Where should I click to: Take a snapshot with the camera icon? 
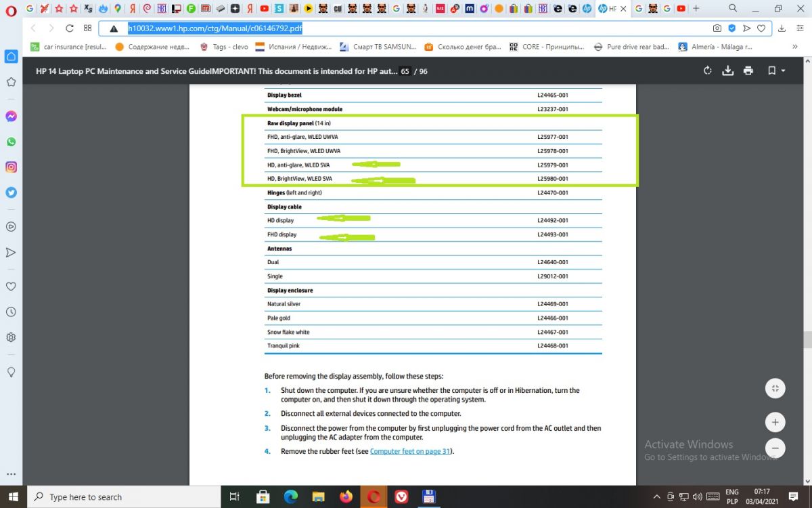pyautogui.click(x=717, y=28)
